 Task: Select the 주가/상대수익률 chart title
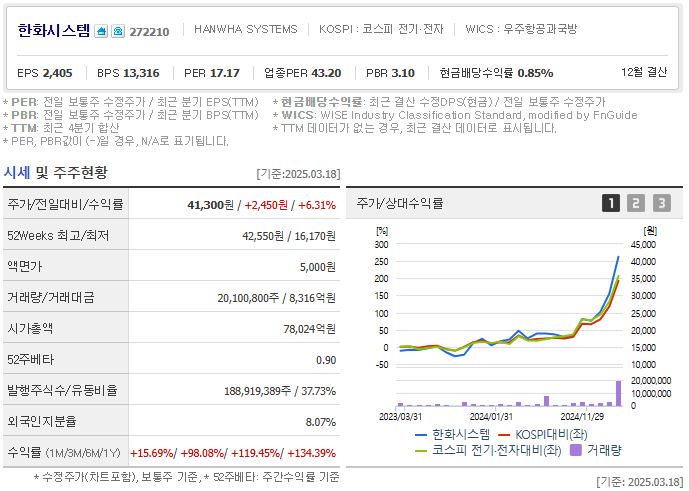coord(399,203)
